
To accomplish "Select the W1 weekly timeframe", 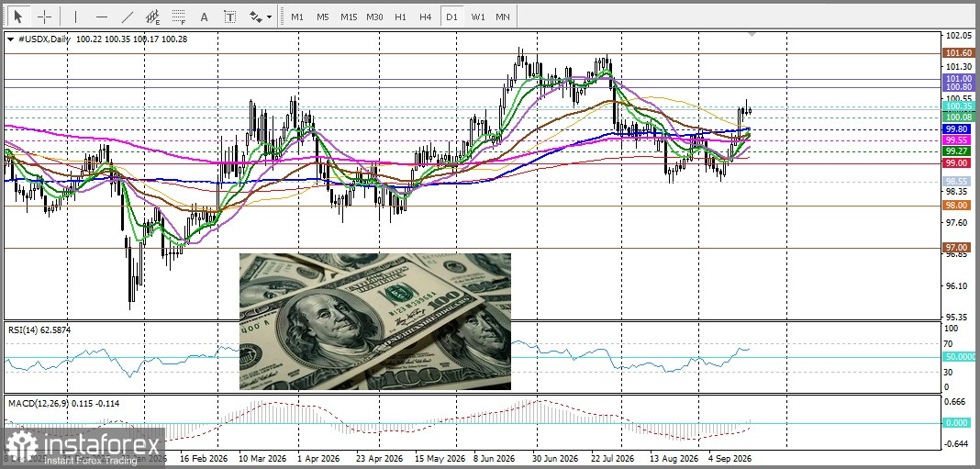I will click(x=478, y=17).
